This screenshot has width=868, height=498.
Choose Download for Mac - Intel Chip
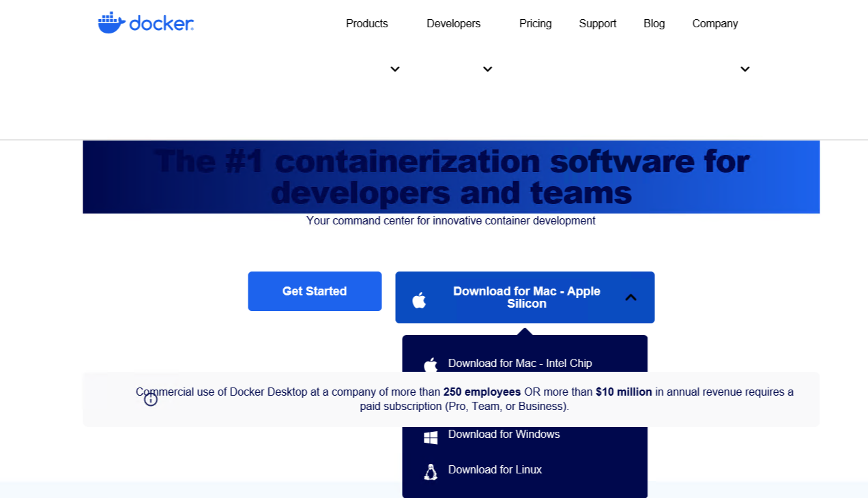pyautogui.click(x=520, y=363)
